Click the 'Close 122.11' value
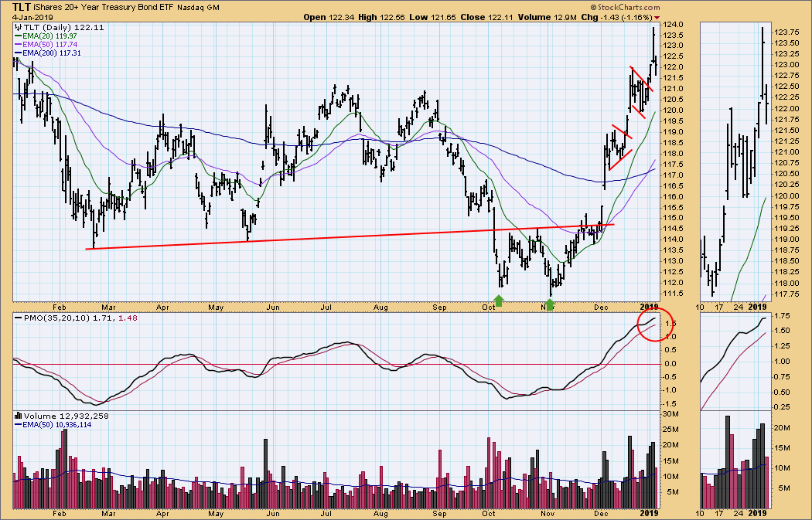812x520 pixels. click(x=486, y=17)
